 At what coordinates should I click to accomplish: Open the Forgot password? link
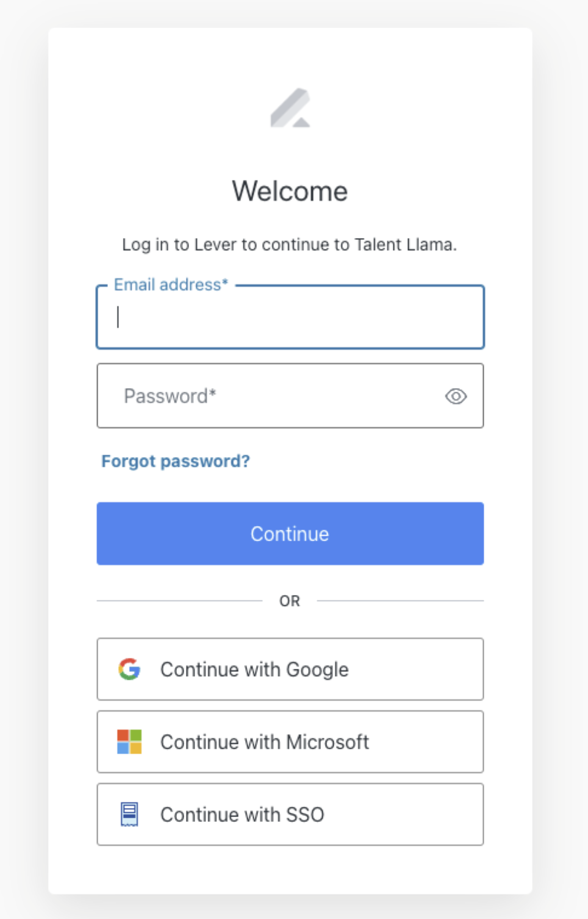pos(176,461)
